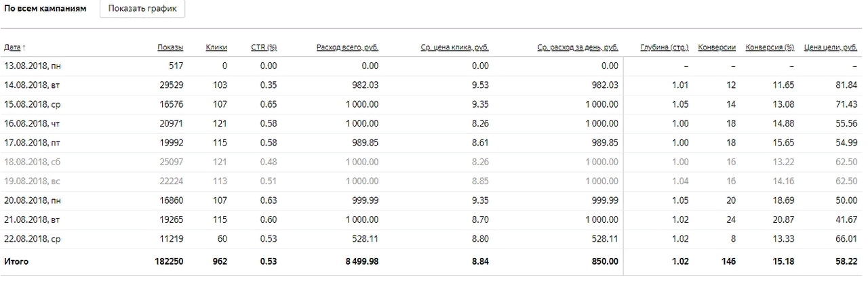Sort by Конверсии column header
This screenshot has width=868, height=285.
(x=717, y=47)
